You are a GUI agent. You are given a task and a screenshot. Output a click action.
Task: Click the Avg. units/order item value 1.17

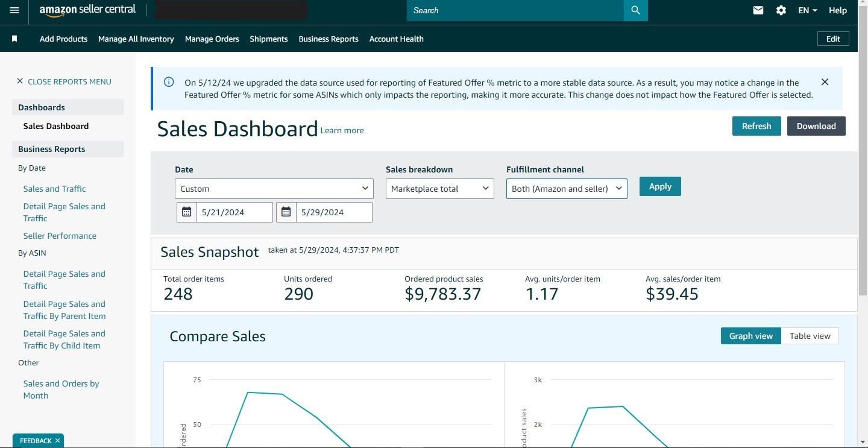tap(542, 294)
